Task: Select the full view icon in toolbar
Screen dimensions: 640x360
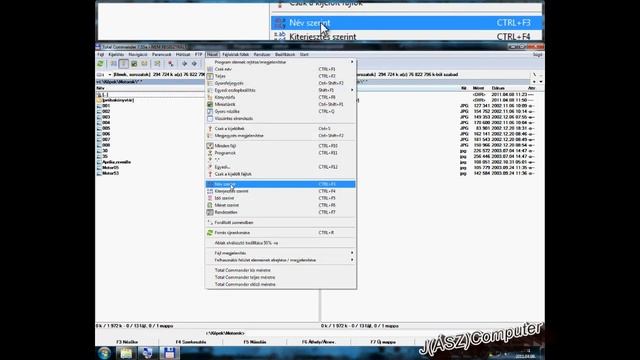Action: 124,64
